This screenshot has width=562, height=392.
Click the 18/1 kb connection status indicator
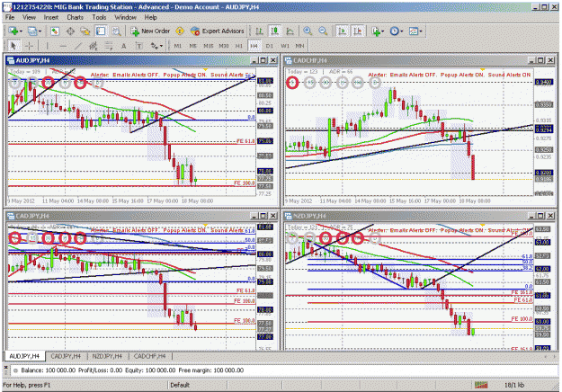[514, 385]
